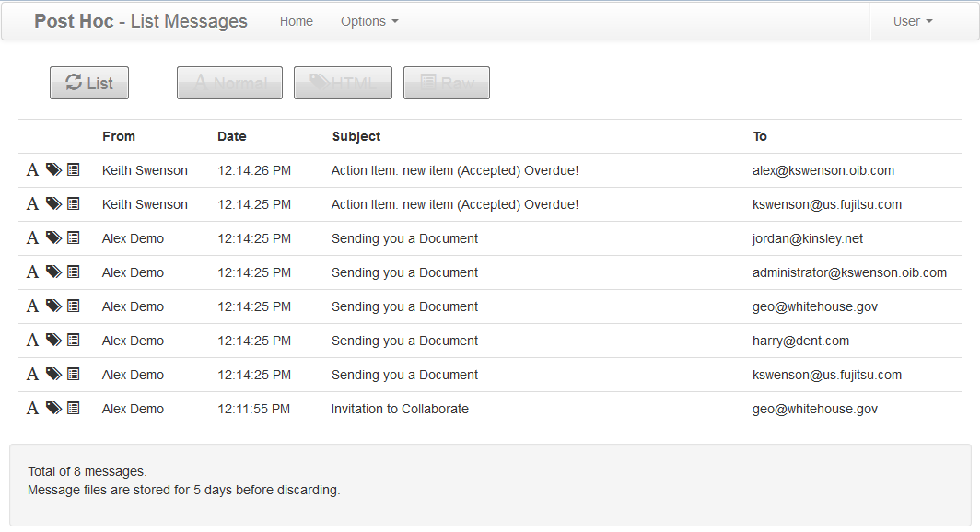The width and height of the screenshot is (980, 532).
Task: Expand the Options dropdown menu
Action: coord(368,21)
